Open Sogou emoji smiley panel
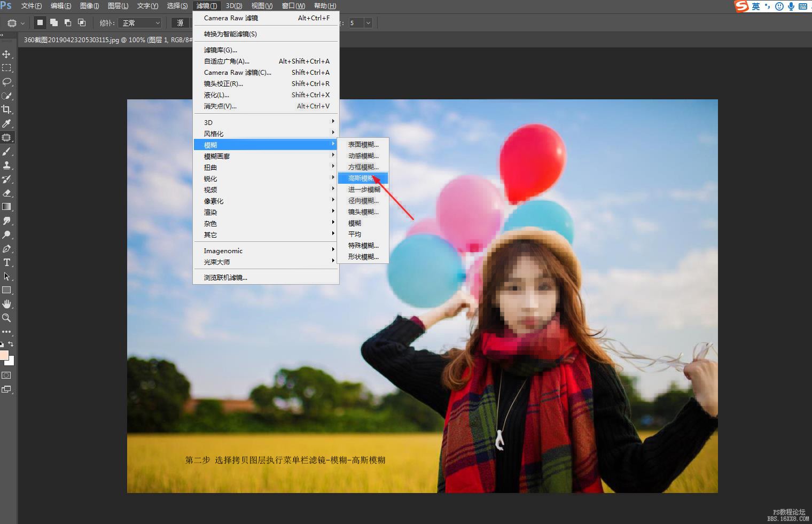 click(779, 6)
